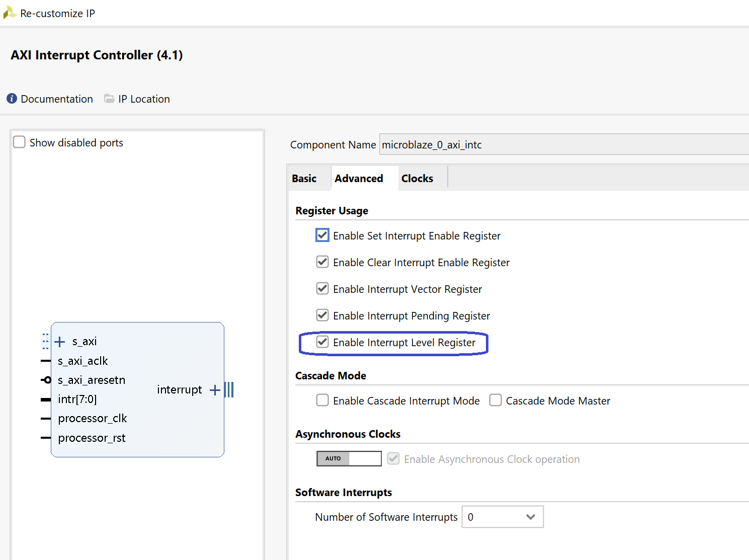Uncheck Enable Clear Interrupt Enable Register

322,262
